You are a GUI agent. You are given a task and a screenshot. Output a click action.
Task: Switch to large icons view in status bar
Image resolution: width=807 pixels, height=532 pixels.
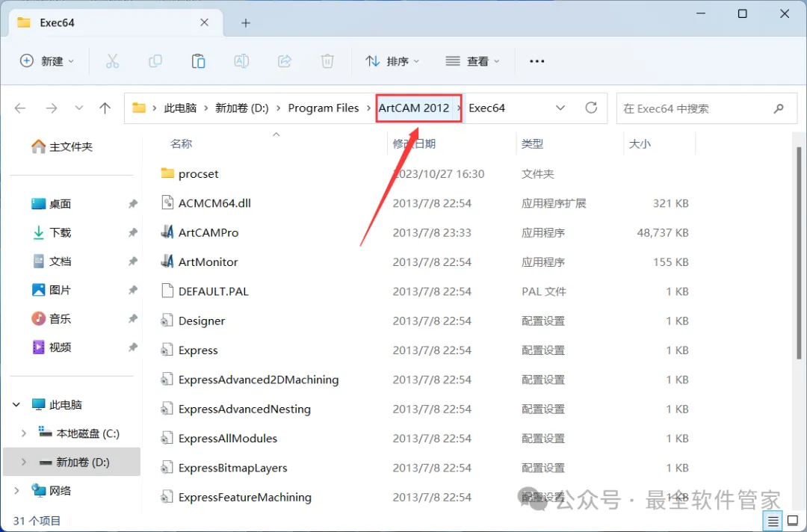(793, 522)
